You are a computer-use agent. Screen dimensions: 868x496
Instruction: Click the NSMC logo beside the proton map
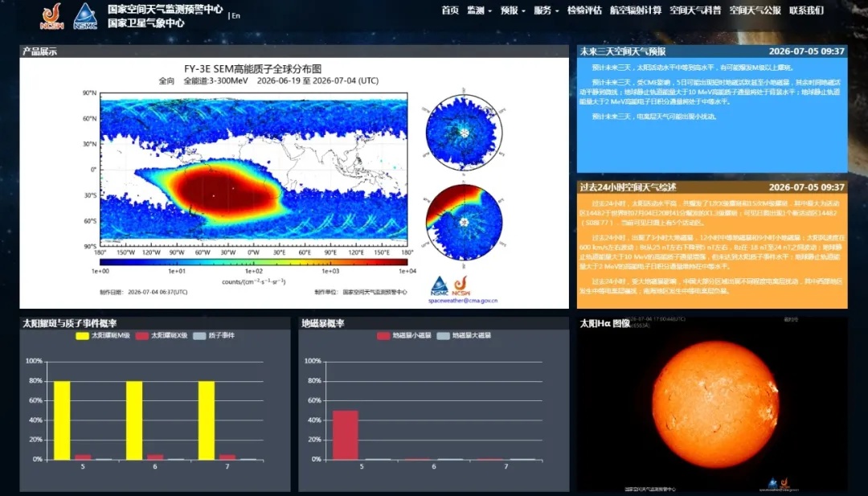click(440, 285)
